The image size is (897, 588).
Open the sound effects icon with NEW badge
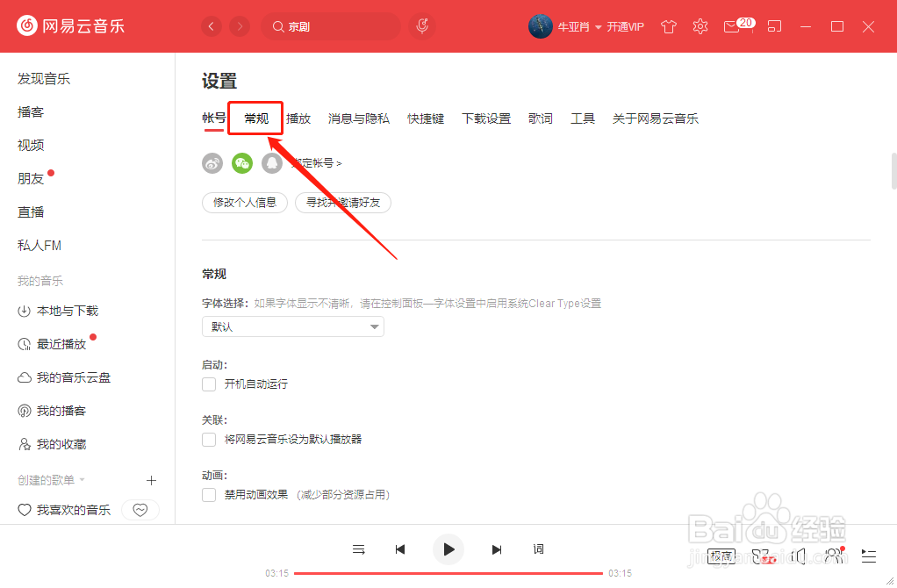[x=763, y=556]
